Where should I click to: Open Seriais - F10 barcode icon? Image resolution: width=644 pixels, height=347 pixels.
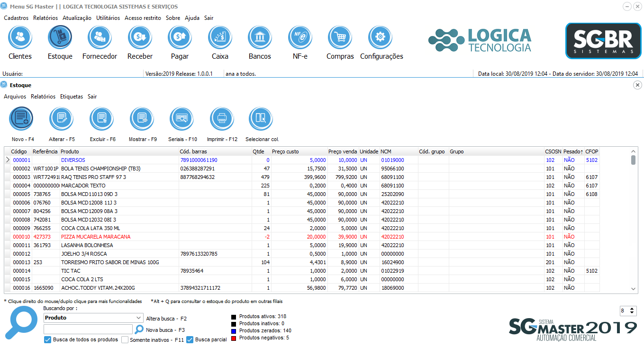(x=182, y=119)
